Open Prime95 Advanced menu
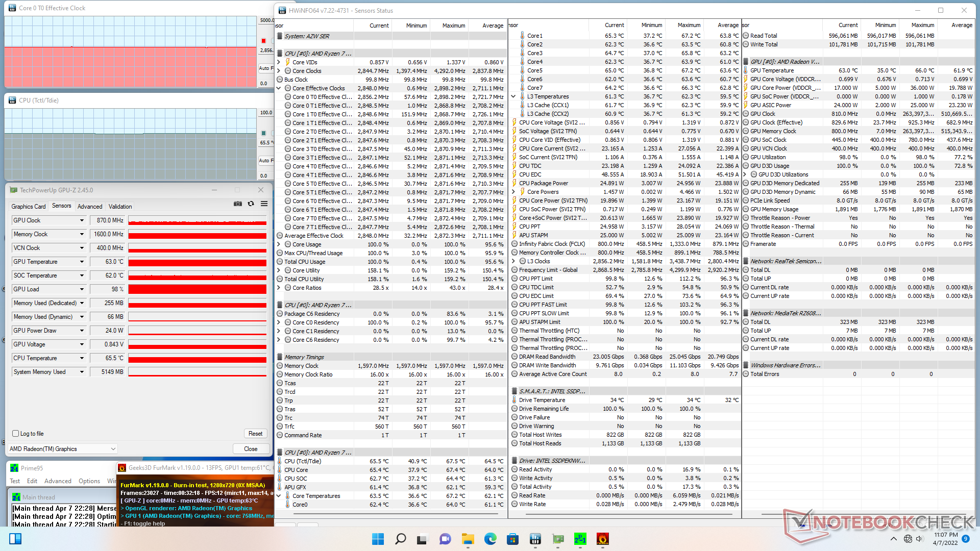The height and width of the screenshot is (551, 980). pyautogui.click(x=58, y=481)
